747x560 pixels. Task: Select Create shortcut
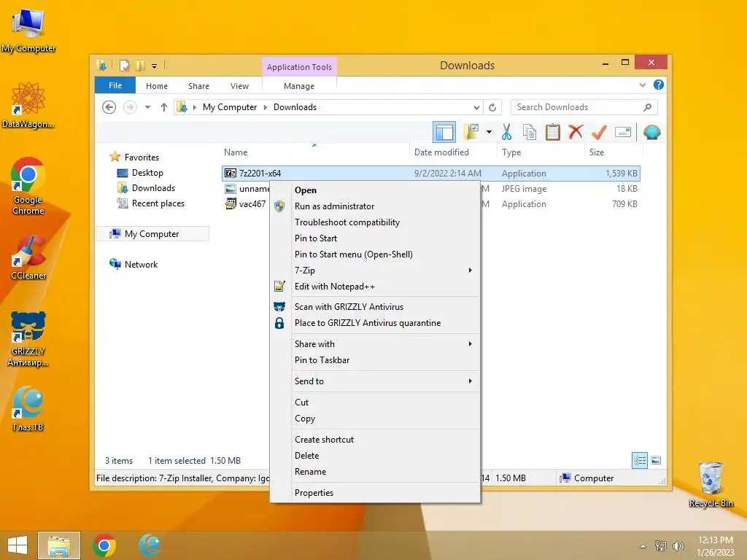coord(376,440)
